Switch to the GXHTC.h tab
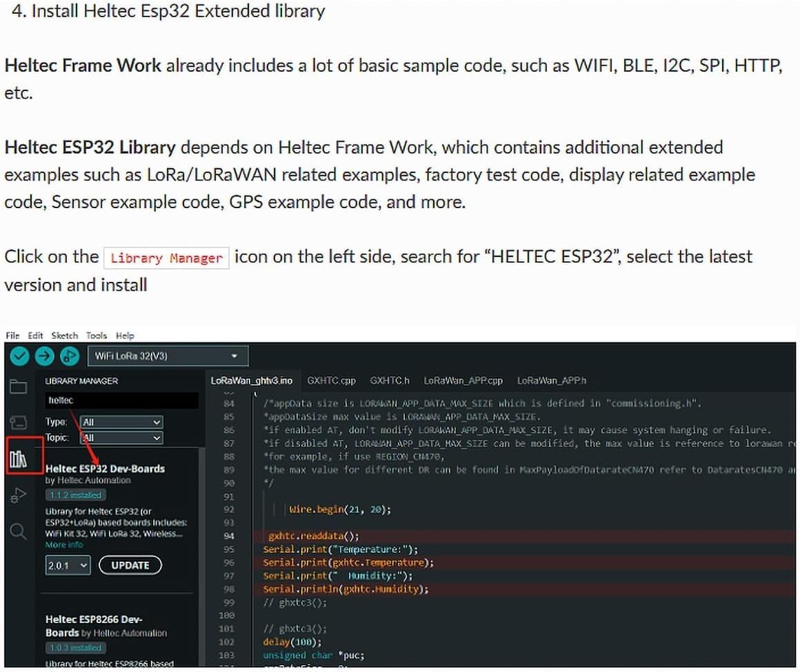Screen dimensions: 800x672 click(x=390, y=381)
